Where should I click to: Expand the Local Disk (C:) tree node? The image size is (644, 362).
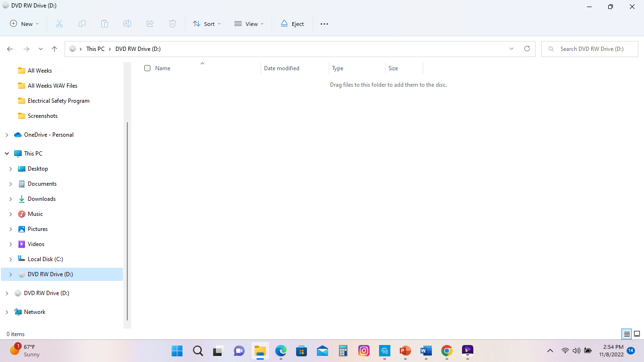pos(10,259)
